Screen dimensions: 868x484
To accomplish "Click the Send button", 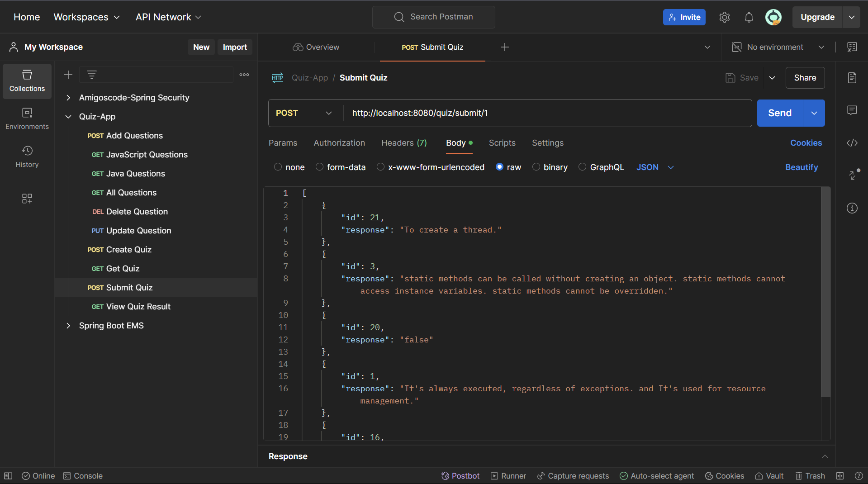I will coord(779,113).
